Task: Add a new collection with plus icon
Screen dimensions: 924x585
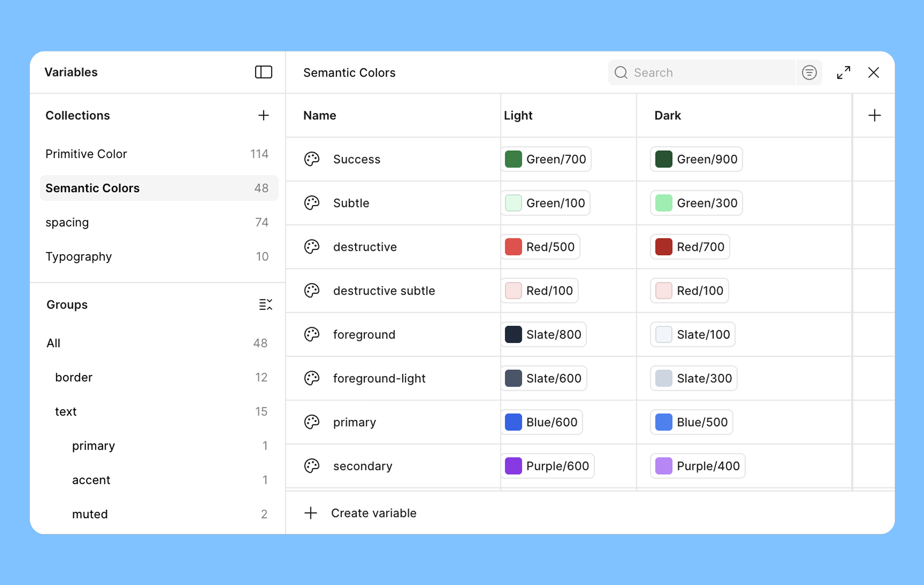Action: tap(263, 116)
